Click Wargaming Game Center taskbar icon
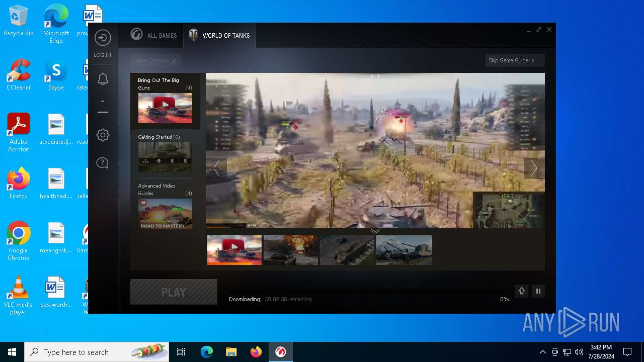 (281, 352)
